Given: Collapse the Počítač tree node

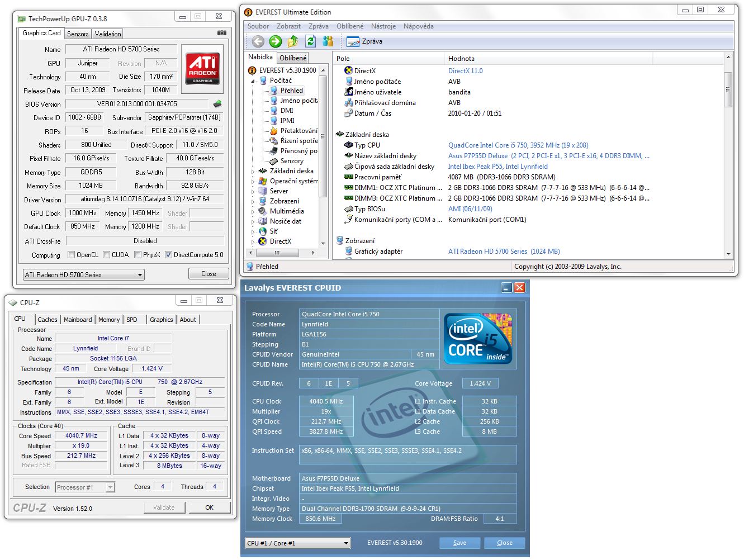Looking at the screenshot, I should (253, 81).
